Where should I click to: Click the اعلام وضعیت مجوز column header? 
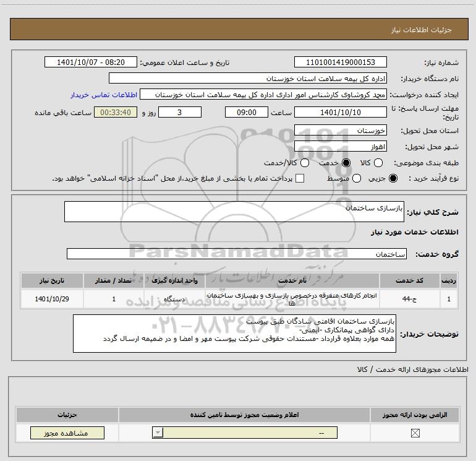point(244,415)
